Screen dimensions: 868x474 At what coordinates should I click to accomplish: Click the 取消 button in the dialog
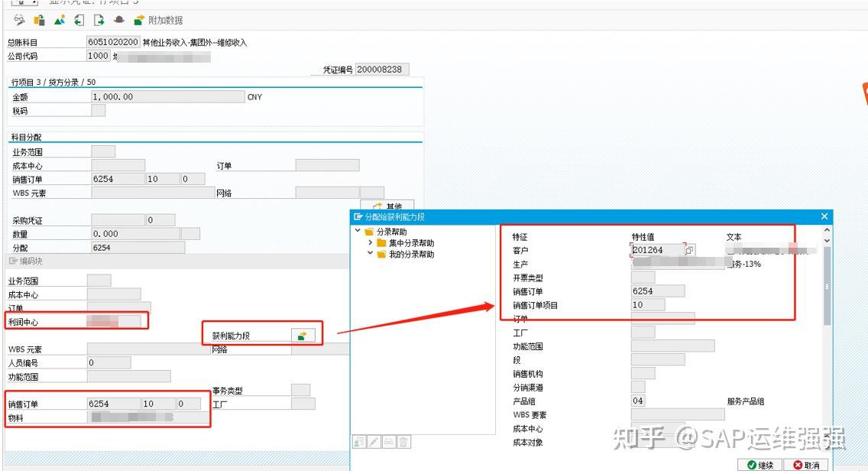pyautogui.click(x=805, y=464)
